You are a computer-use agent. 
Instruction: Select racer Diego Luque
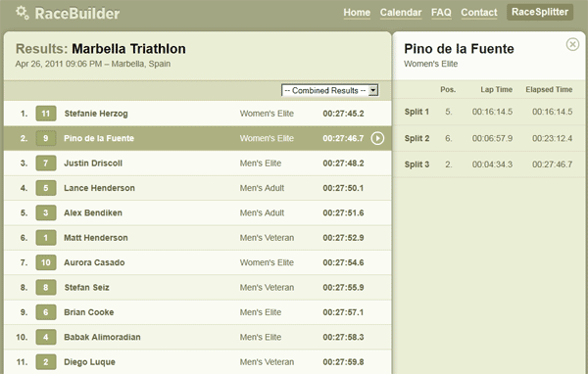coord(89,362)
